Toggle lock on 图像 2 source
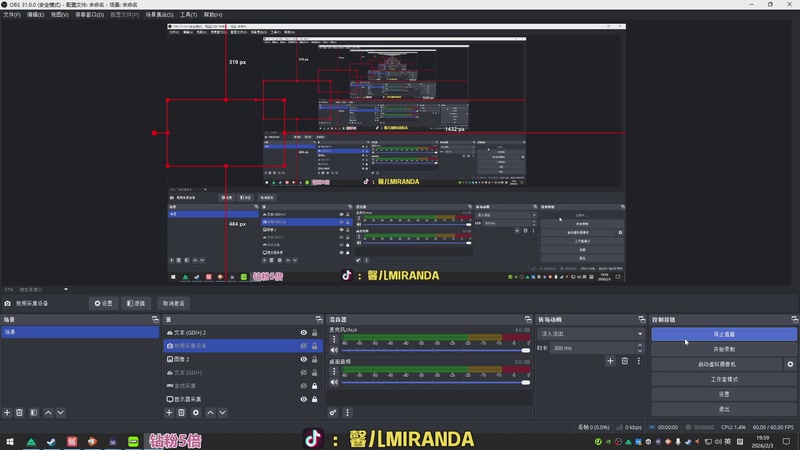The height and width of the screenshot is (450, 800). tap(315, 359)
